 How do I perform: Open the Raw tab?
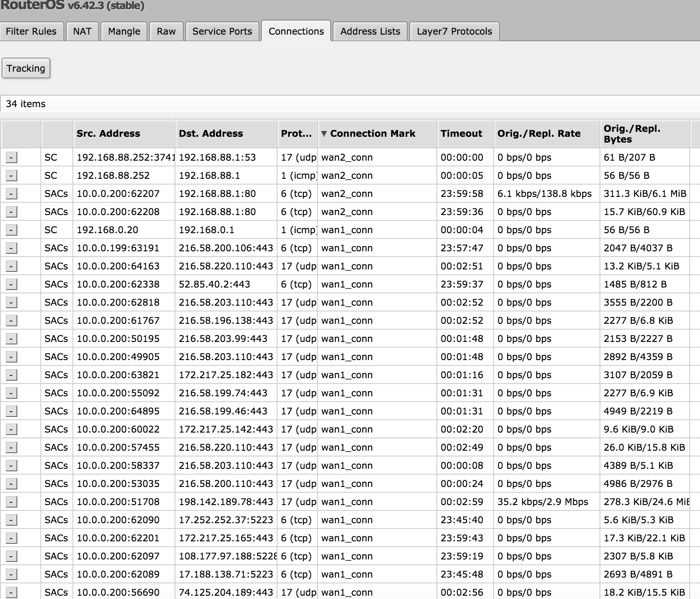166,31
